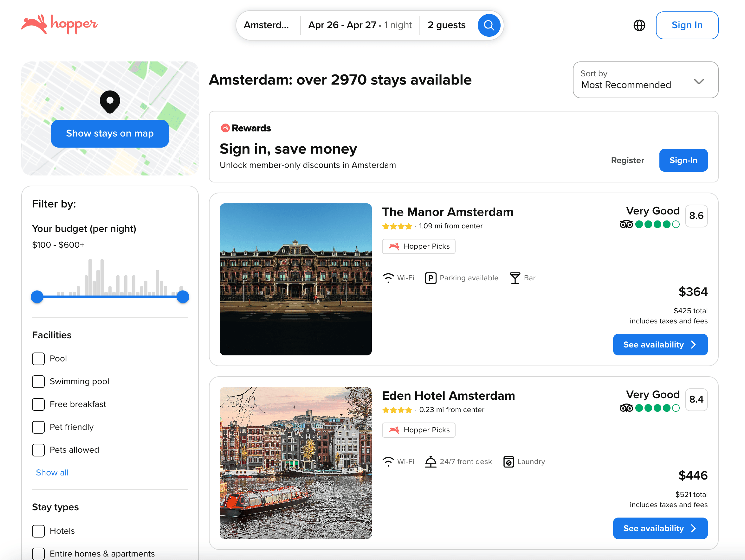This screenshot has width=745, height=560.
Task: Enable the Pool facility checkbox
Action: (x=38, y=359)
